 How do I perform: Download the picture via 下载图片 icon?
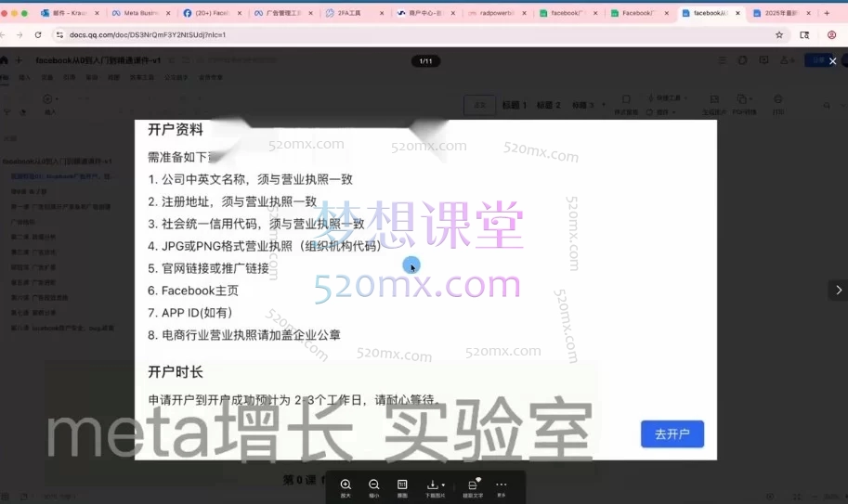(432, 487)
